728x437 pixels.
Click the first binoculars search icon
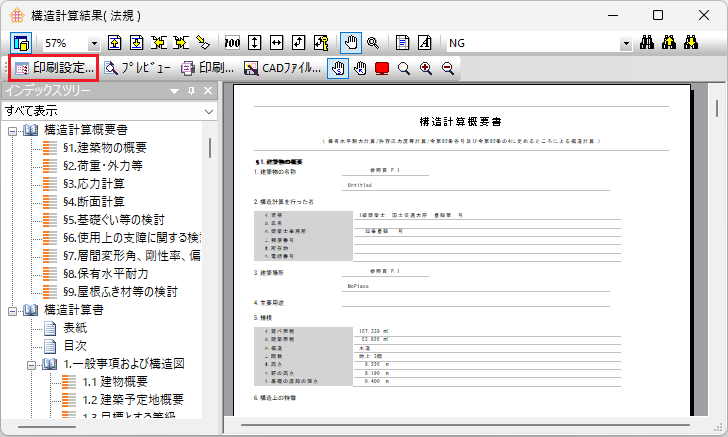click(647, 43)
